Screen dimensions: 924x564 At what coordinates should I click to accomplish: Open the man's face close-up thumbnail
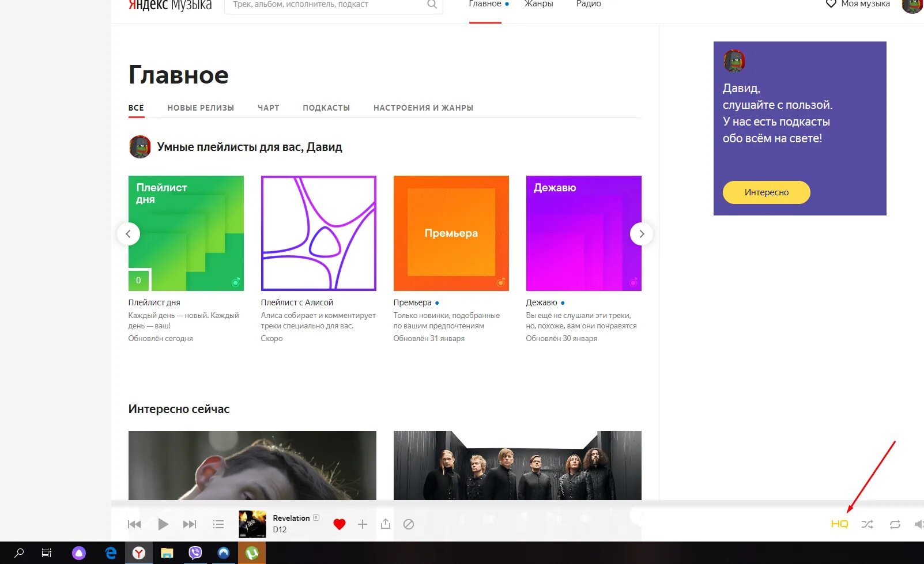pyautogui.click(x=252, y=465)
